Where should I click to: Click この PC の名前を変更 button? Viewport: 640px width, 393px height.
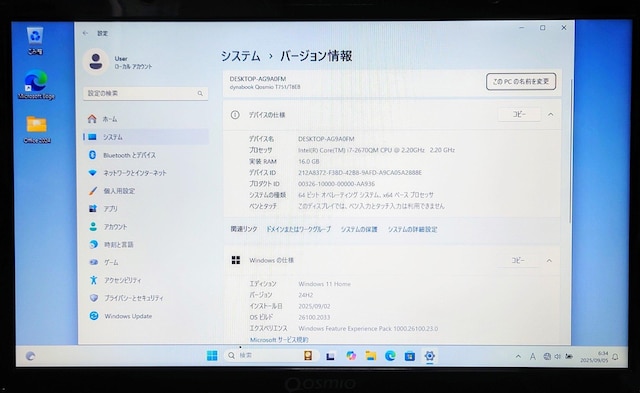(x=521, y=82)
